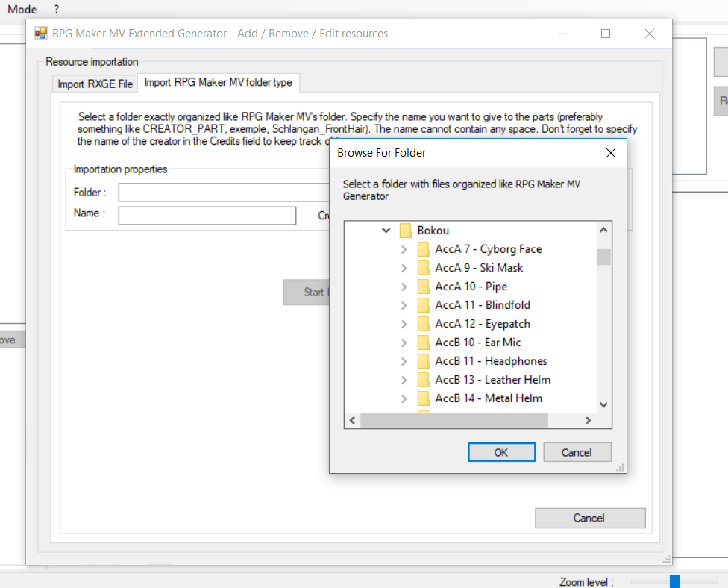Click the horizontal scroll right arrow
This screenshot has height=588, width=728.
(x=589, y=420)
